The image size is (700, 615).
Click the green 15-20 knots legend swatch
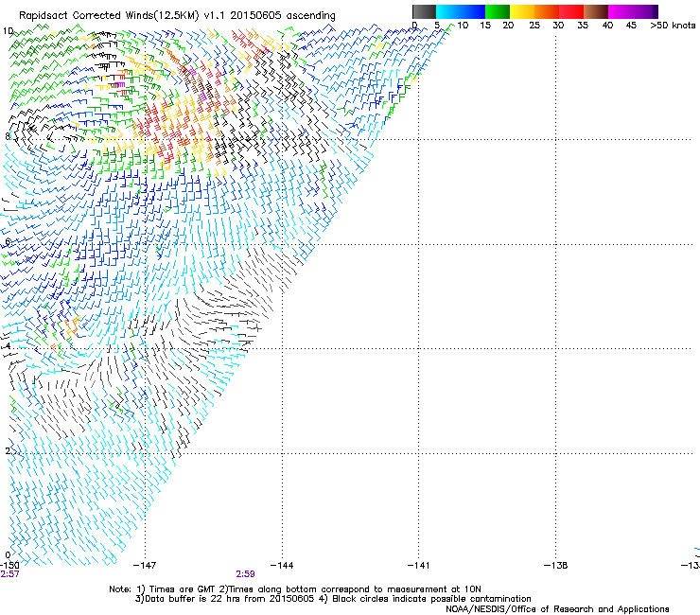tap(498, 11)
